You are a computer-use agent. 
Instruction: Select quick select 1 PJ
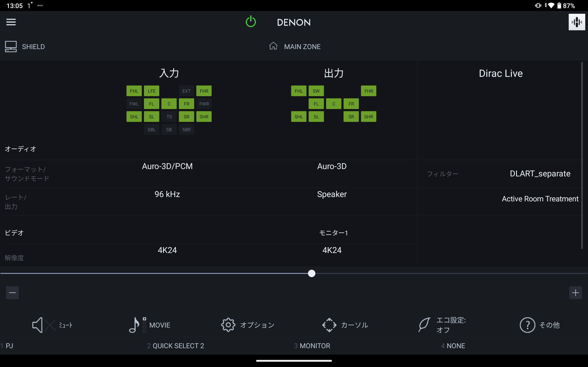pyautogui.click(x=7, y=346)
